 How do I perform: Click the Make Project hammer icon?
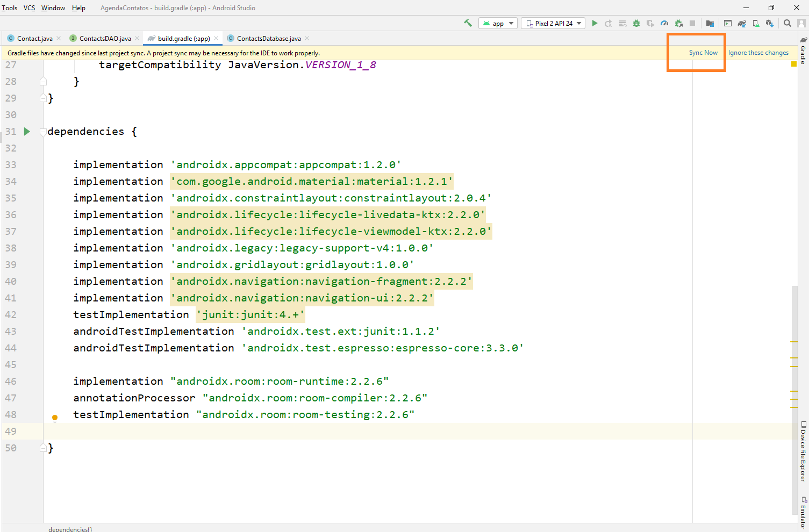tap(468, 23)
